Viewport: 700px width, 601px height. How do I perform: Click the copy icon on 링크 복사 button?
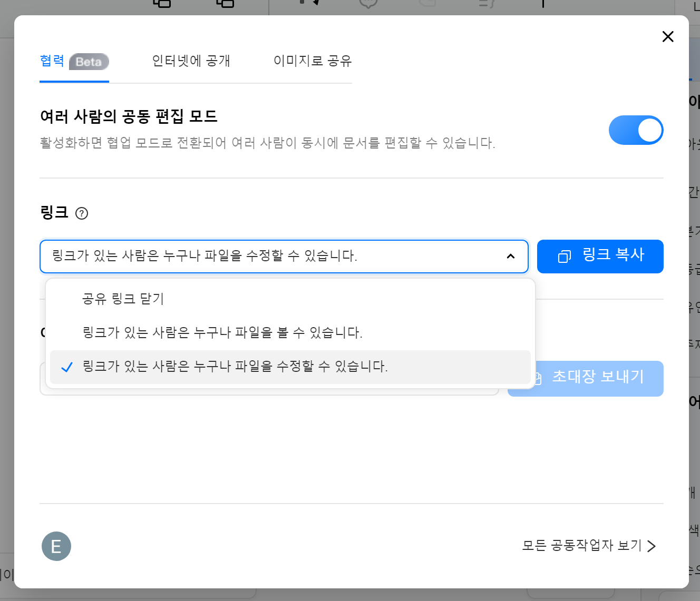565,257
